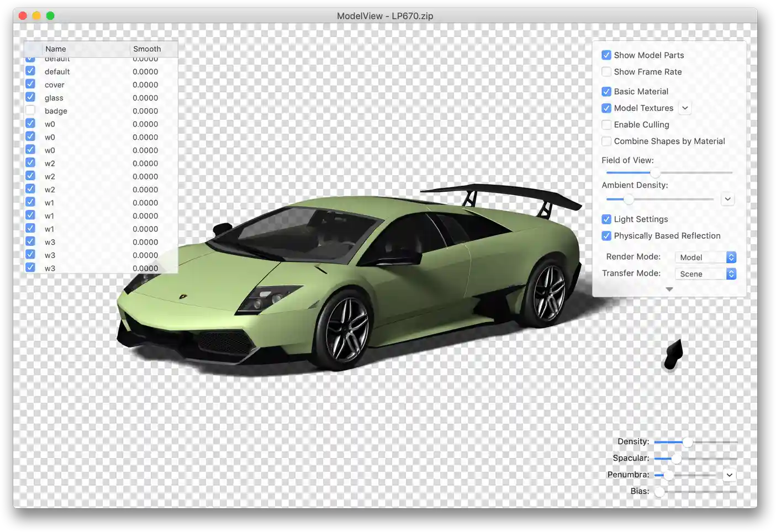
Task: Toggle Combine Shapes by Material
Action: 606,141
